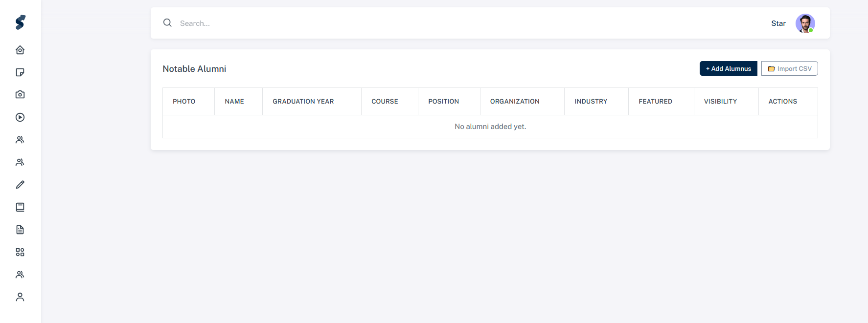Open the camera icon in the sidebar
Image resolution: width=868 pixels, height=323 pixels.
pyautogui.click(x=20, y=95)
